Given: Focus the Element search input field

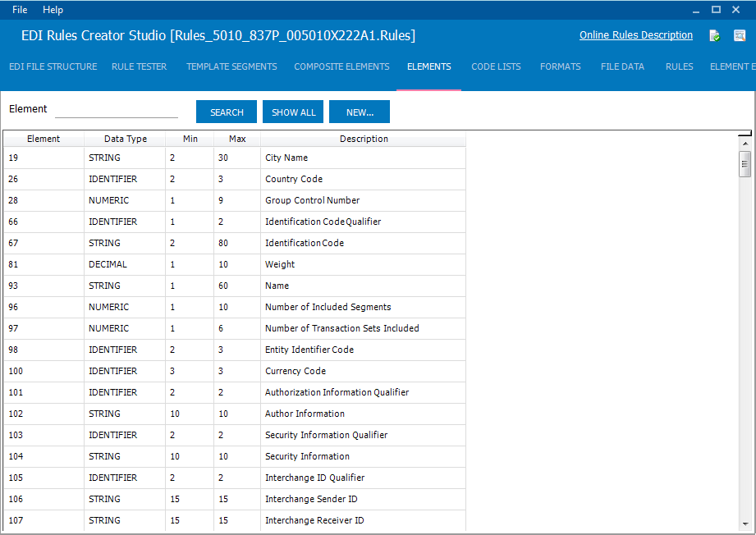Looking at the screenshot, I should coord(117,110).
